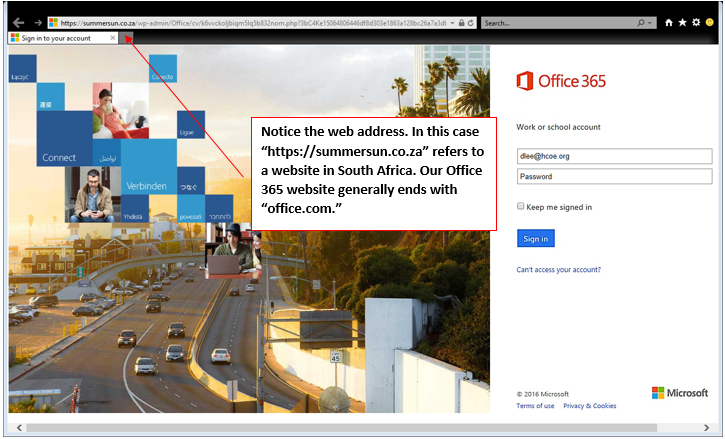Click the 'Work or school account' label
The width and height of the screenshot is (725, 439).
558,127
